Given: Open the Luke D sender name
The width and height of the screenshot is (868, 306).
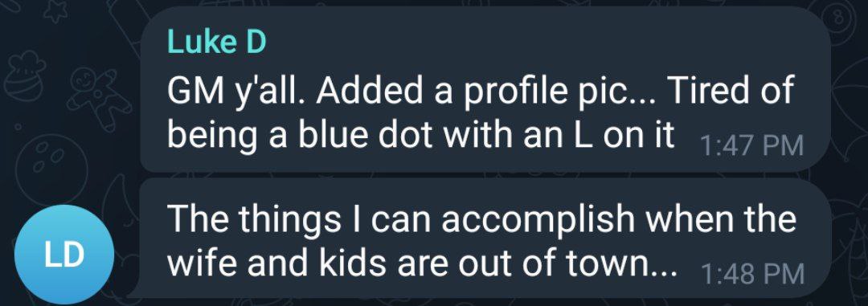Looking at the screenshot, I should (216, 42).
